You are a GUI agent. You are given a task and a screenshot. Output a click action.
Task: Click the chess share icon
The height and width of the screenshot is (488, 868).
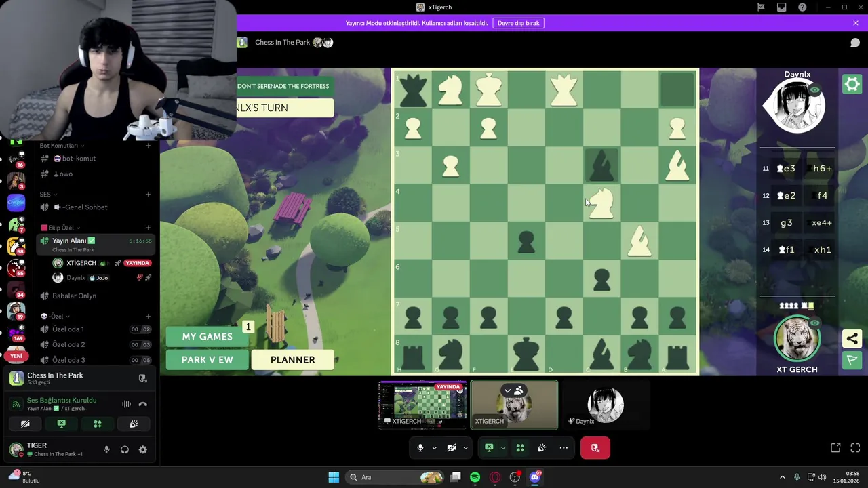tap(852, 339)
